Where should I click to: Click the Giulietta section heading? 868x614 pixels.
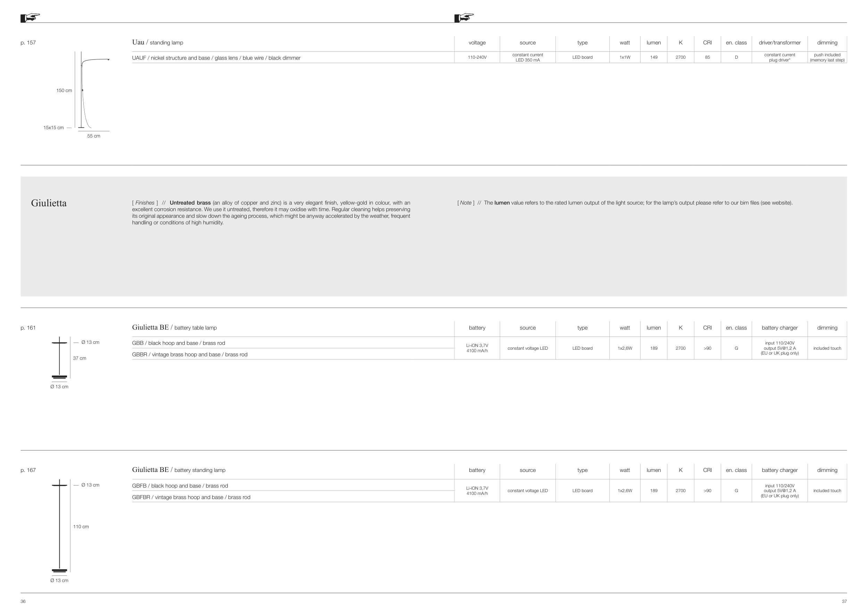tap(49, 203)
